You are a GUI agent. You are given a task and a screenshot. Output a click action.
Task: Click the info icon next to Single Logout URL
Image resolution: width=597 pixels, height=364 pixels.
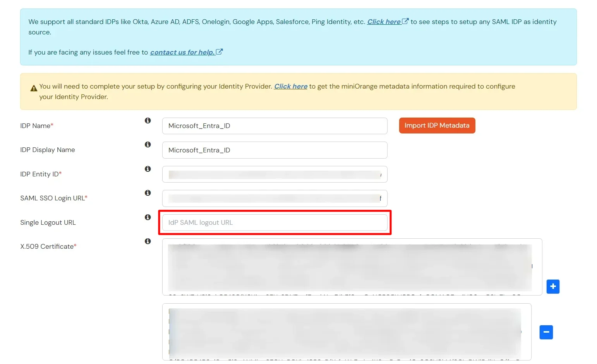click(148, 217)
